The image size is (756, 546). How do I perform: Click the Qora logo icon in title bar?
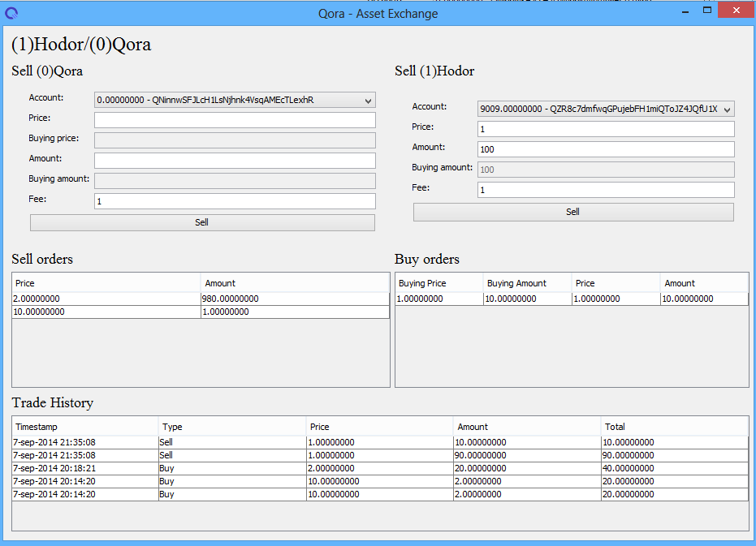coord(11,14)
